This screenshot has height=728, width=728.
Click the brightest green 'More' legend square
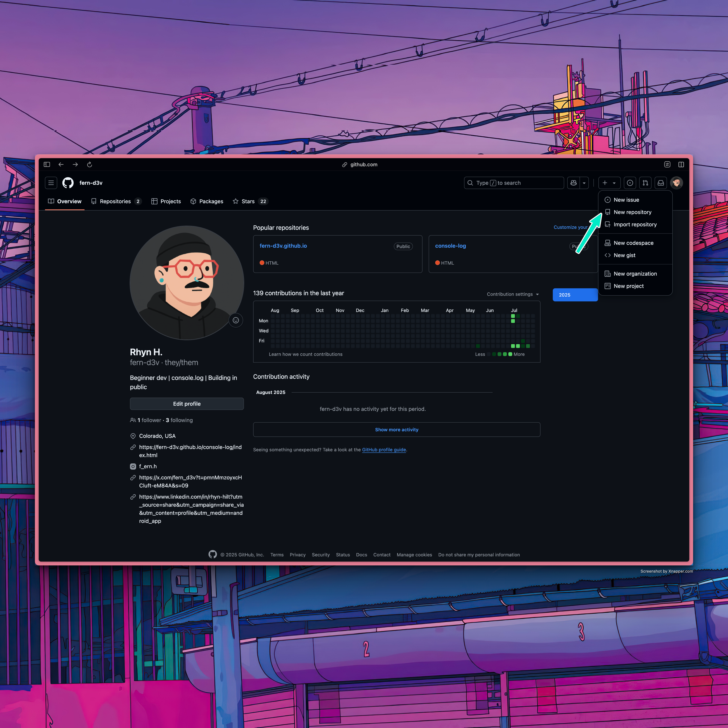510,354
